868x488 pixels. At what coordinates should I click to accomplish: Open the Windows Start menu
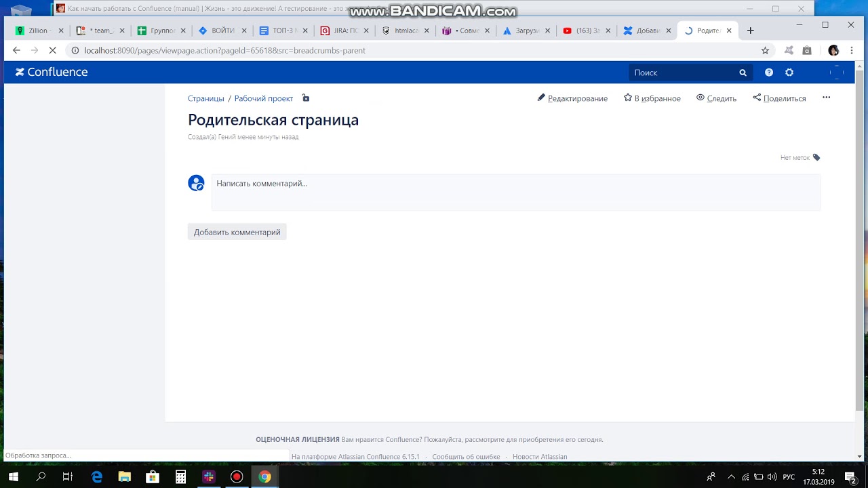coord(14,476)
